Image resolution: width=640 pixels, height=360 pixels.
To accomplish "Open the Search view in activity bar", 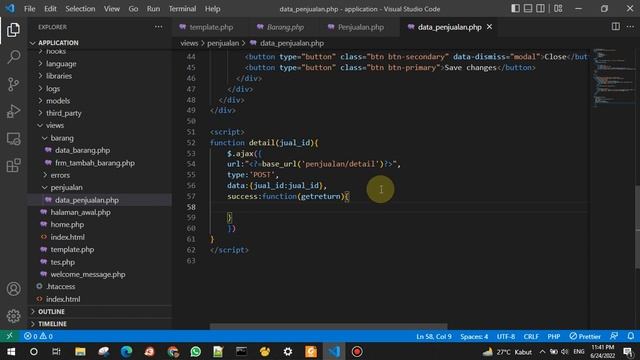I will tap(13, 57).
